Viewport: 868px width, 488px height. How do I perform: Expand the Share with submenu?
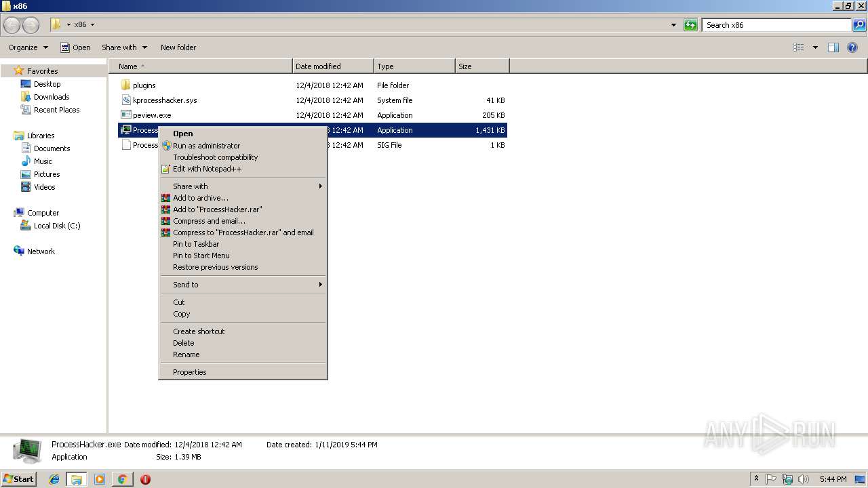243,186
